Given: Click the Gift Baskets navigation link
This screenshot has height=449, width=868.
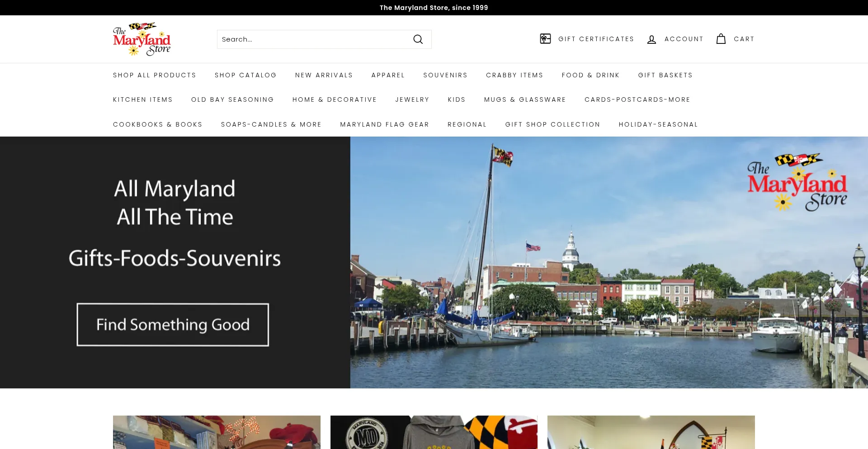Looking at the screenshot, I should click(665, 75).
